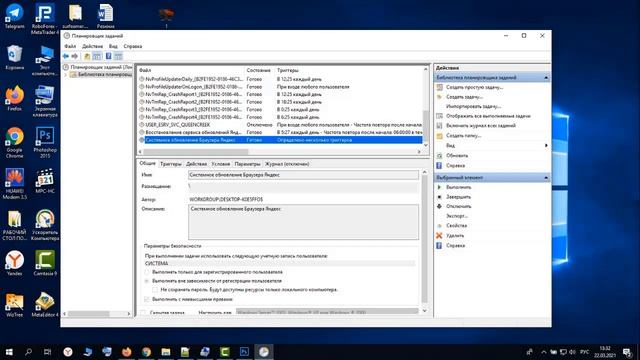Collapse 'Выбранный элемент' actions section
Viewport: 640px width, 360px height.
(546, 178)
